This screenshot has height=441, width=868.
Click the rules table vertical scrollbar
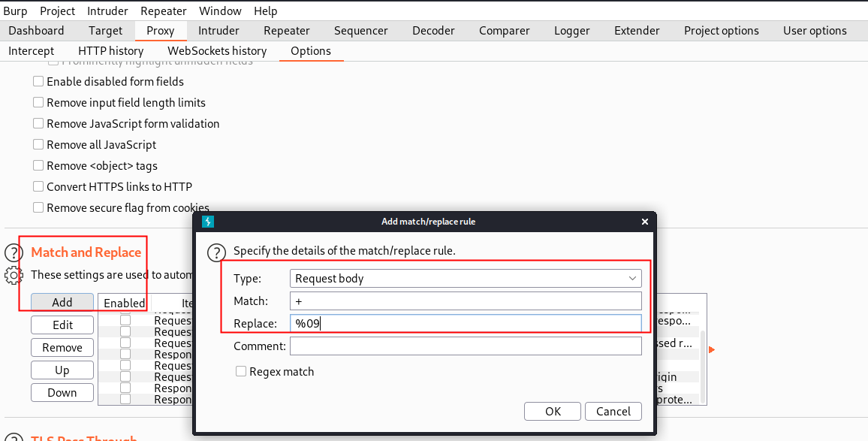[703, 366]
